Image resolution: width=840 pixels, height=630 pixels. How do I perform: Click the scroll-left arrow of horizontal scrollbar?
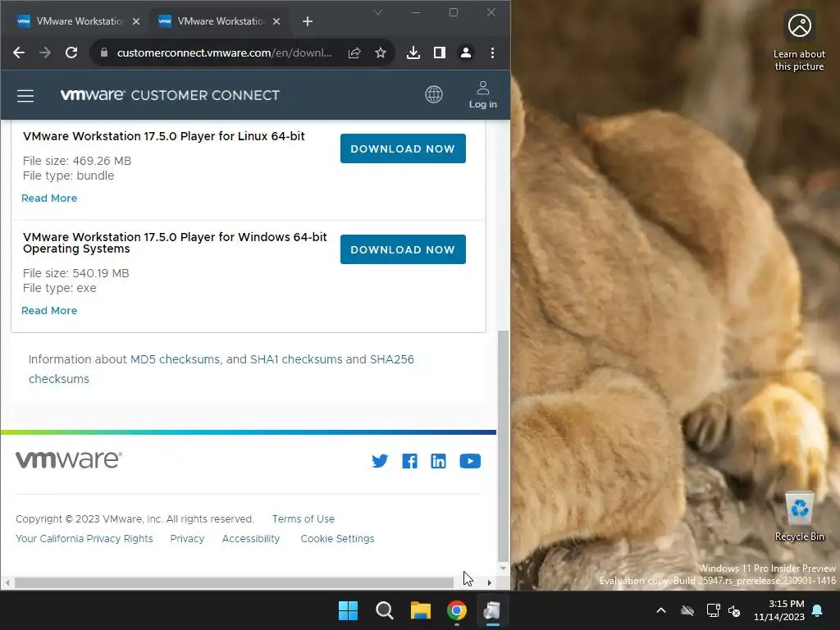(7, 582)
